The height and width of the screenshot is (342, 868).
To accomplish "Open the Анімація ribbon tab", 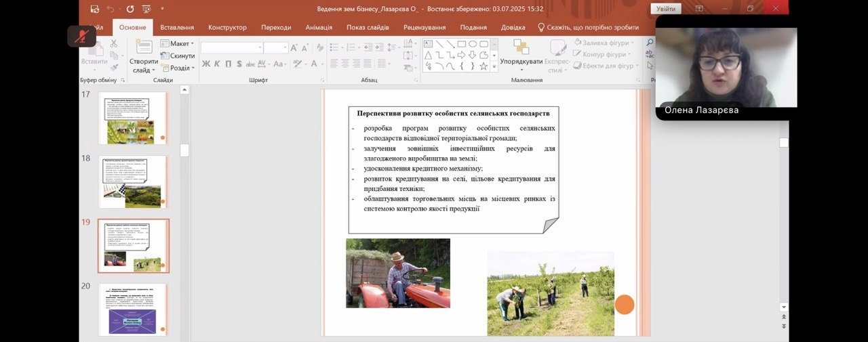I will (319, 27).
